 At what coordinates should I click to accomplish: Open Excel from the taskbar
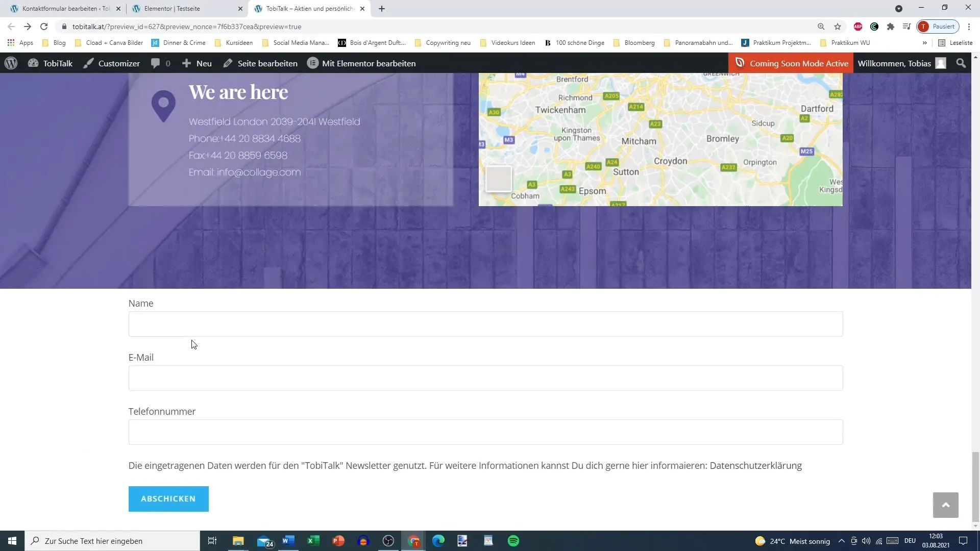(313, 541)
